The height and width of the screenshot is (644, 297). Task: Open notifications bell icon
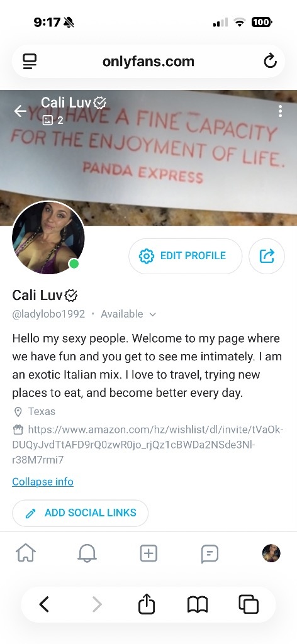[87, 553]
